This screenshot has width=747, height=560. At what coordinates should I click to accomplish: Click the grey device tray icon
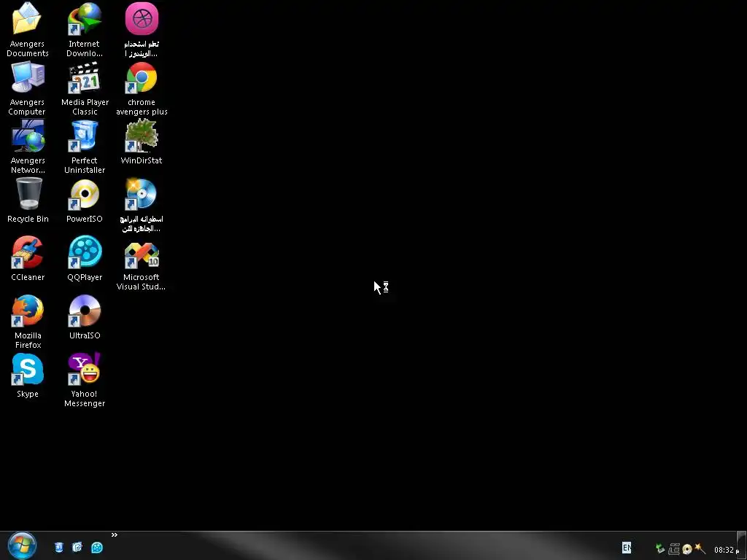(x=673, y=549)
